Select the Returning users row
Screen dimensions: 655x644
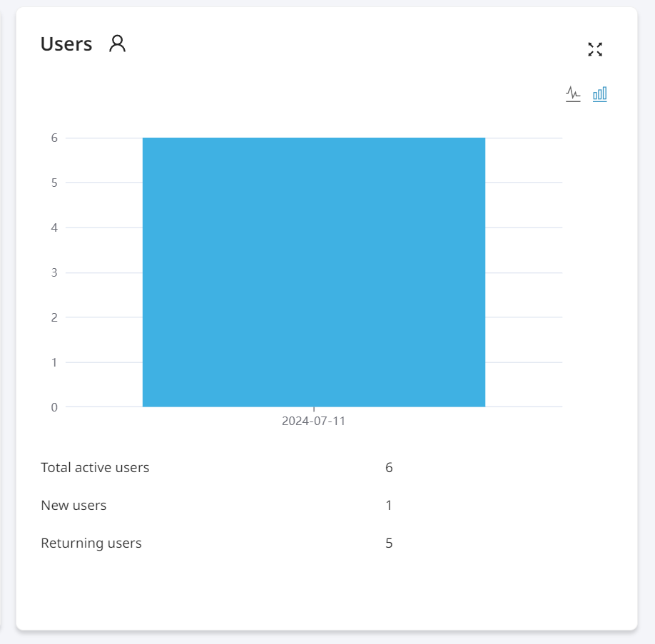216,543
